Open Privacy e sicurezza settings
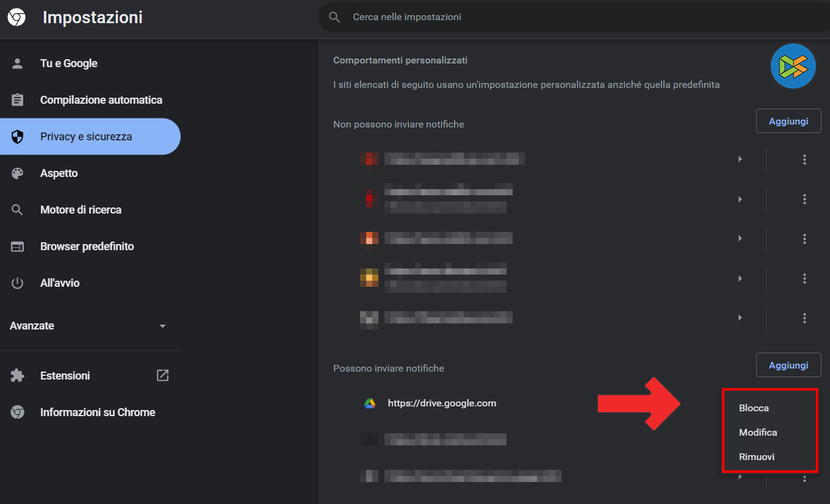 tap(86, 137)
